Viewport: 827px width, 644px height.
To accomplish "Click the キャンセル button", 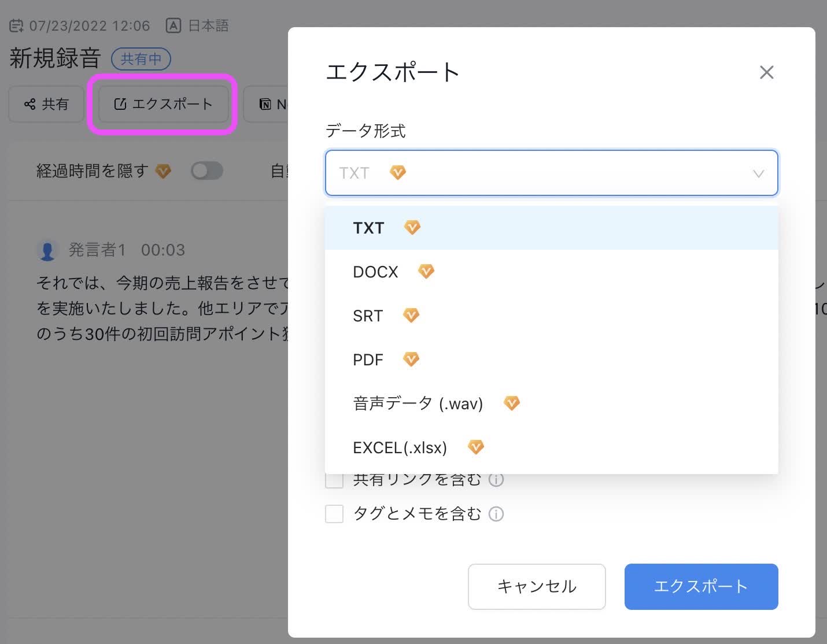I will coord(537,586).
